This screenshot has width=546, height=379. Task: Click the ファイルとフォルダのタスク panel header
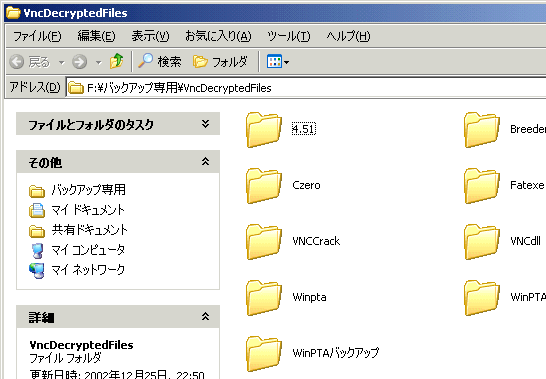coord(118,124)
